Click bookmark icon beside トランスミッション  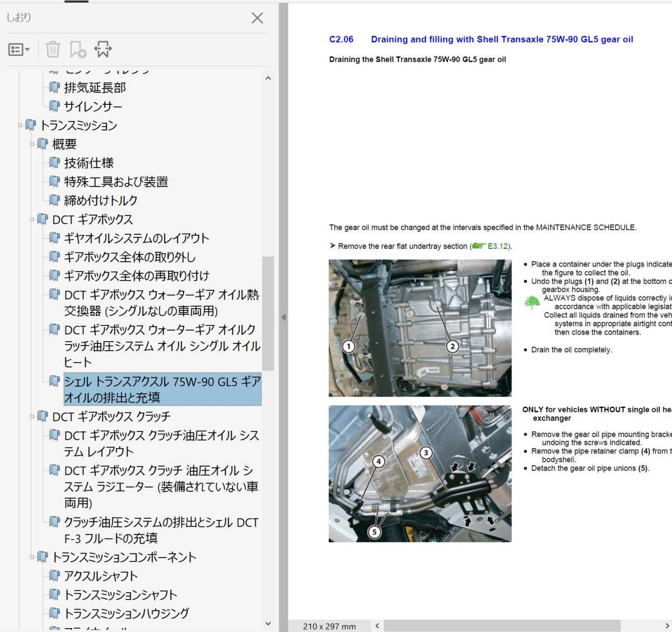tap(30, 125)
